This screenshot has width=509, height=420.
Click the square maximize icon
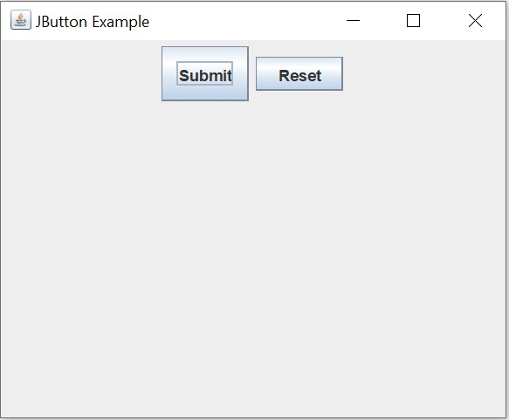tap(413, 20)
